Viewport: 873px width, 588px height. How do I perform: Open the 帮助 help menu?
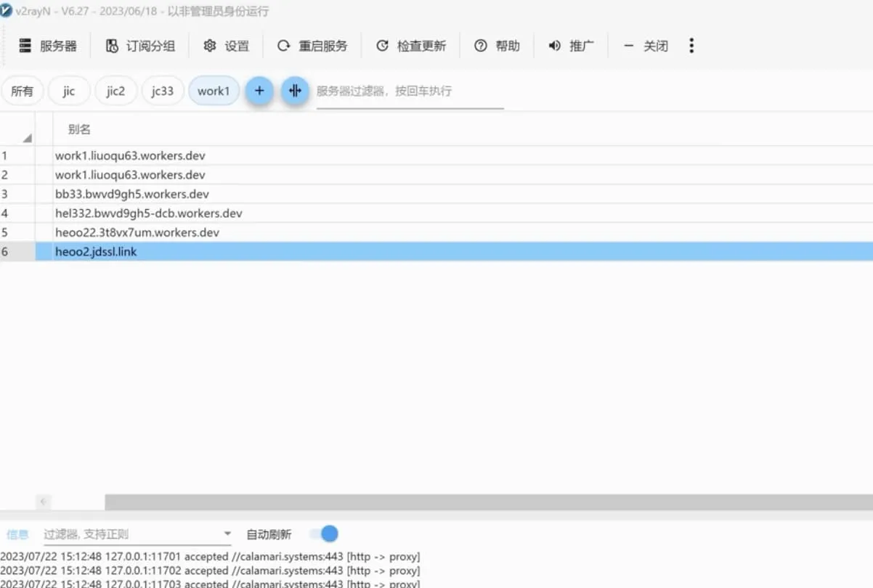tap(498, 46)
